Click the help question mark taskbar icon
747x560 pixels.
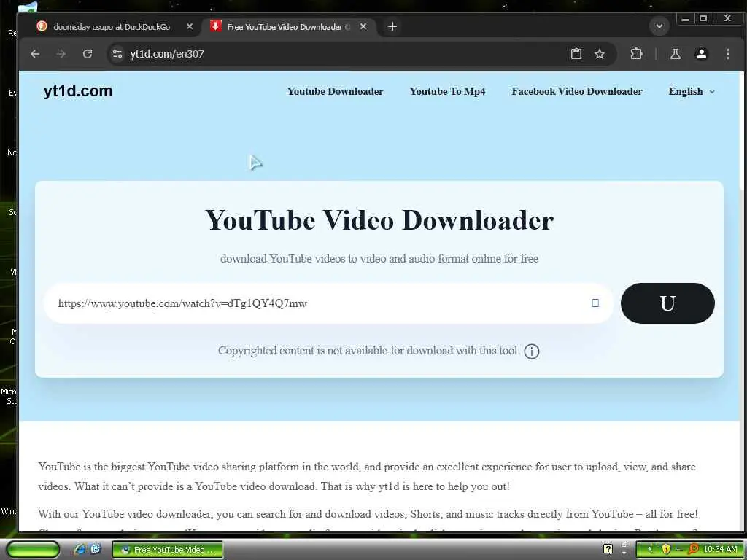pos(608,550)
